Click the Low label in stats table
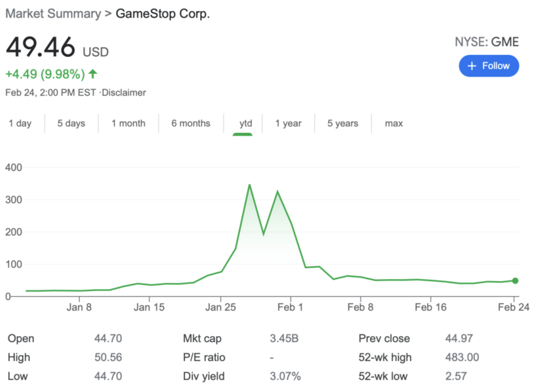This screenshot has height=392, width=536. click(x=18, y=376)
